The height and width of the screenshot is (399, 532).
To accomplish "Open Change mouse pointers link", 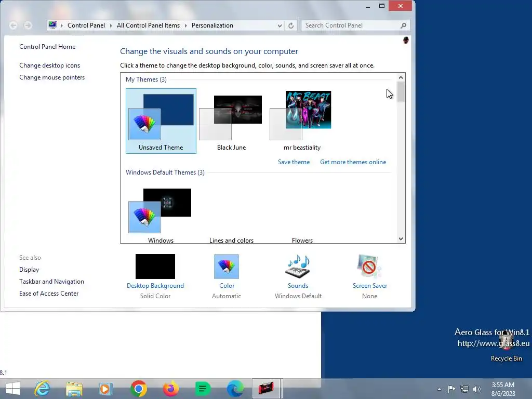I will [x=52, y=77].
